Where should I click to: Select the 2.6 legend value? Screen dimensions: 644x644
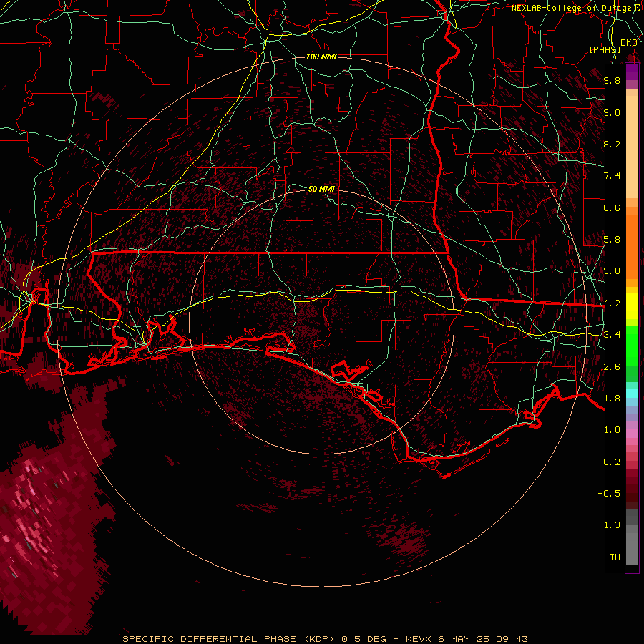[x=612, y=367]
